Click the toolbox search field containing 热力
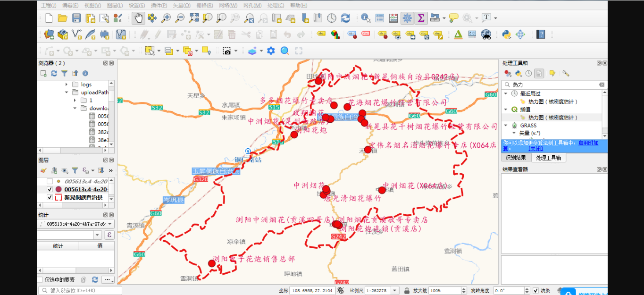This screenshot has width=644, height=295. coord(554,84)
